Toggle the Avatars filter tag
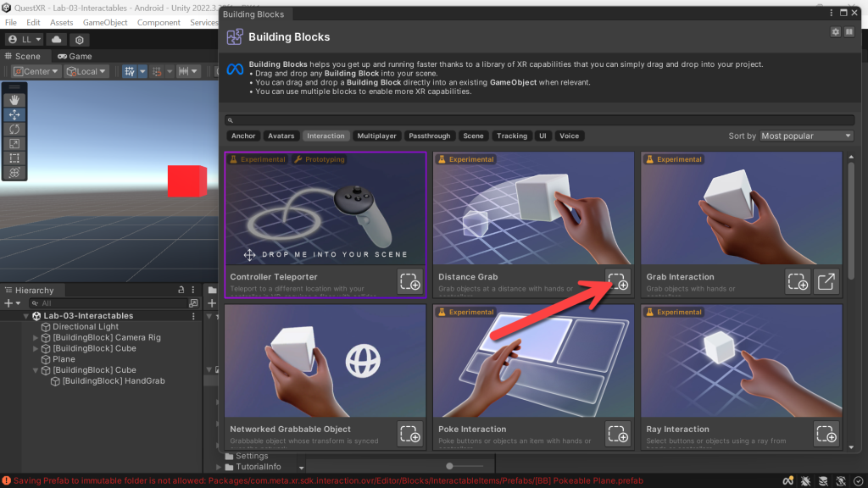The width and height of the screenshot is (868, 488). point(281,136)
